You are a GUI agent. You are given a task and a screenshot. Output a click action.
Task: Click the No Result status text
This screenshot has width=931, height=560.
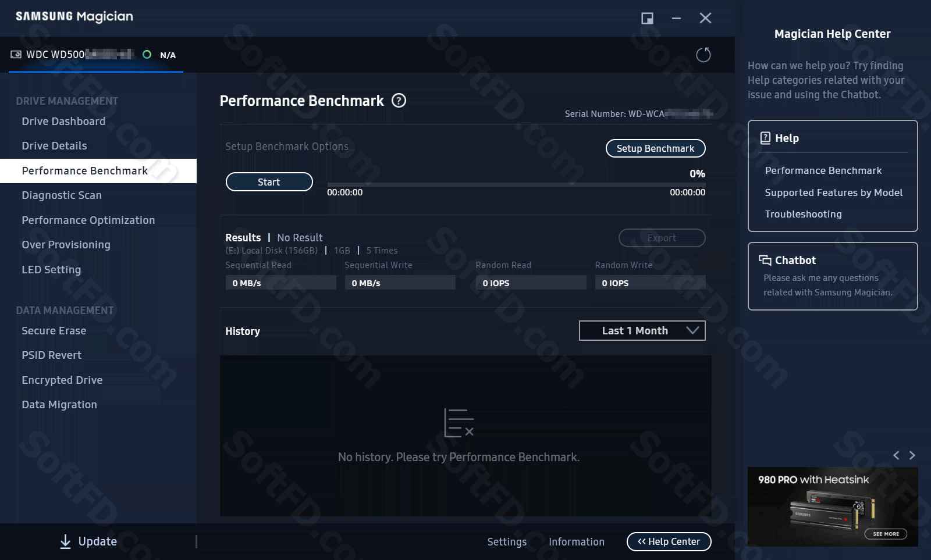300,238
